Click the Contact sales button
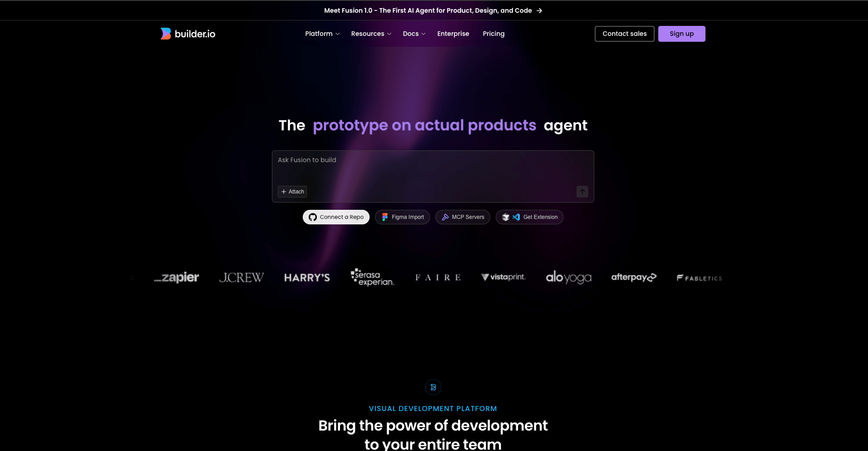The image size is (868, 451). (x=625, y=34)
